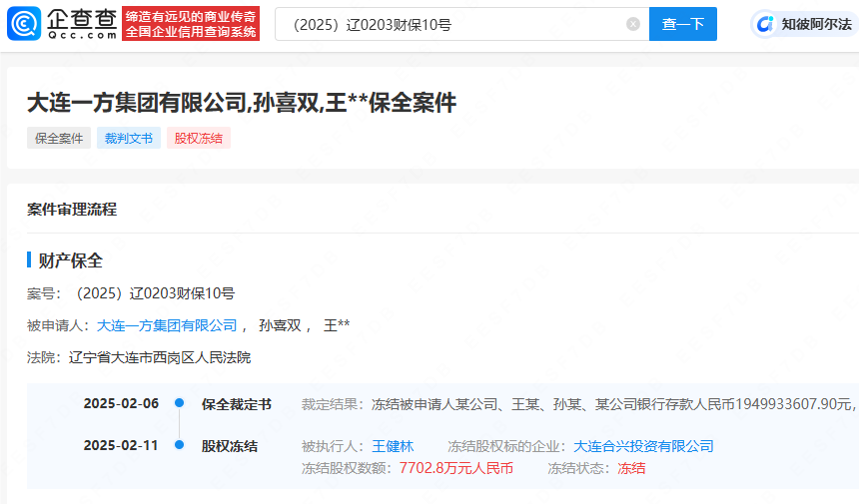This screenshot has height=504, width=859.
Task: Click the 财产保全 subsection heading
Action: (x=70, y=260)
